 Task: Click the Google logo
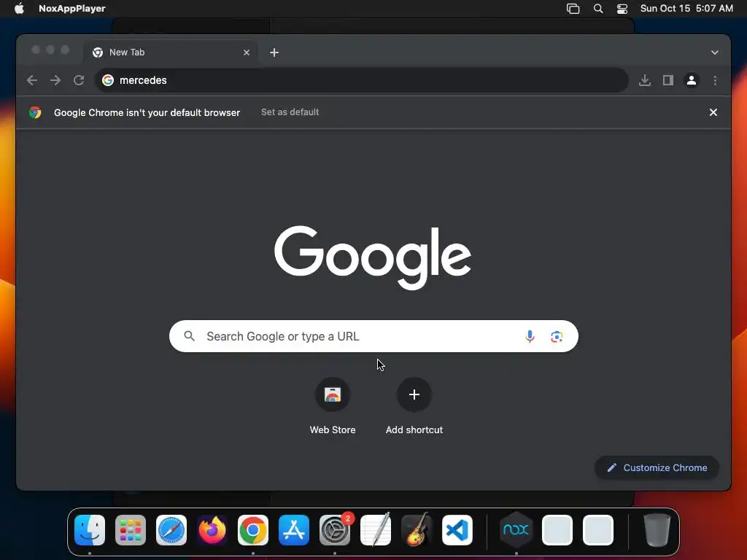point(373,257)
